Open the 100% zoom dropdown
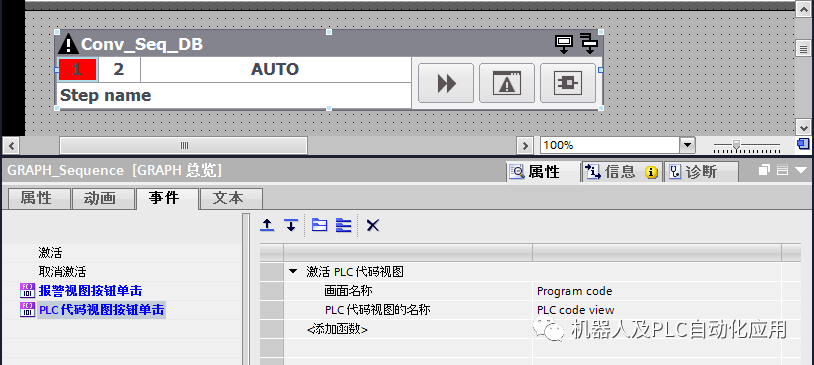Image resolution: width=814 pixels, height=365 pixels. pos(688,145)
